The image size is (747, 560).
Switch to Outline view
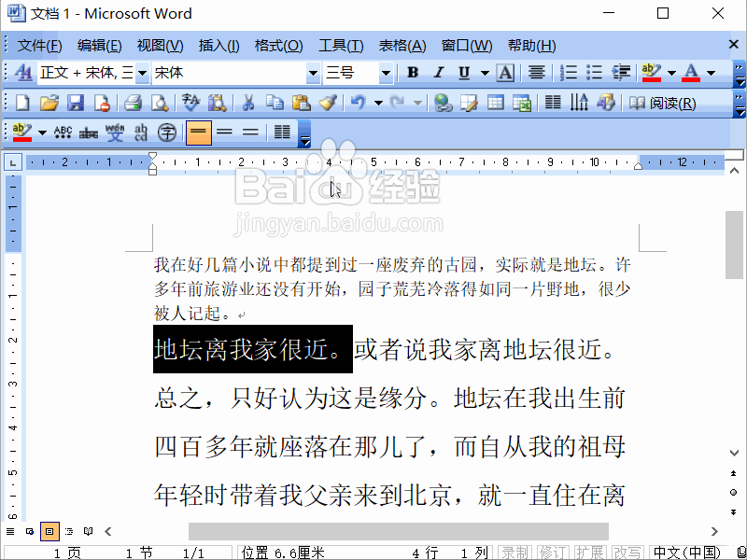coord(69,531)
